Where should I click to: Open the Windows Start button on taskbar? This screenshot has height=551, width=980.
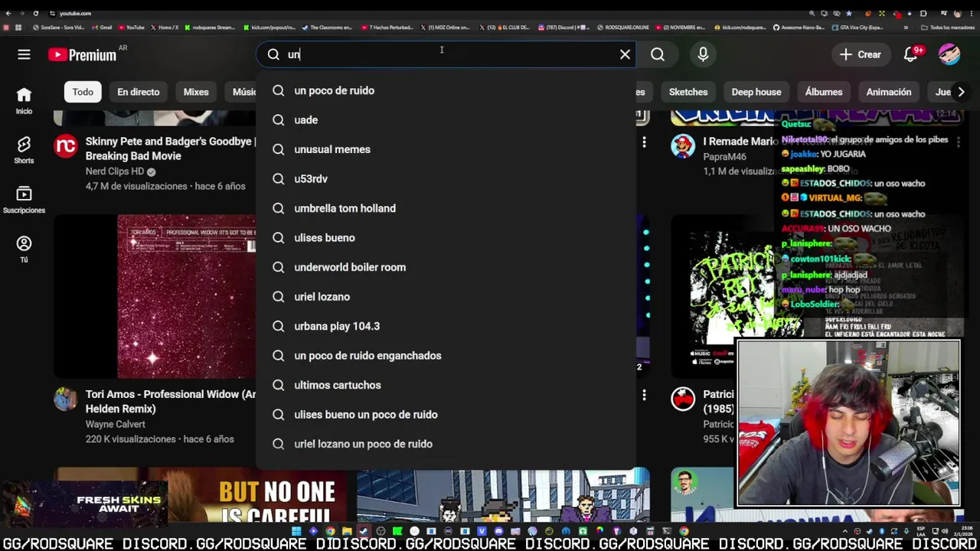click(296, 531)
